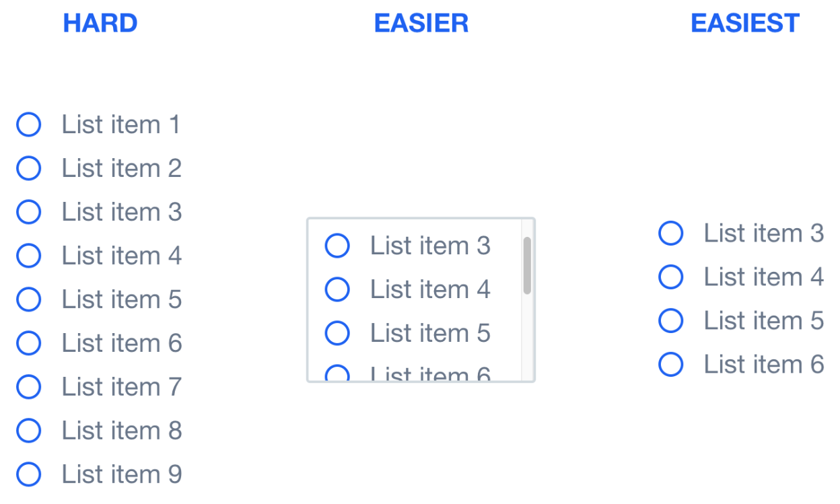Select List item 7 radio button
The image size is (840, 504).
pos(29,387)
